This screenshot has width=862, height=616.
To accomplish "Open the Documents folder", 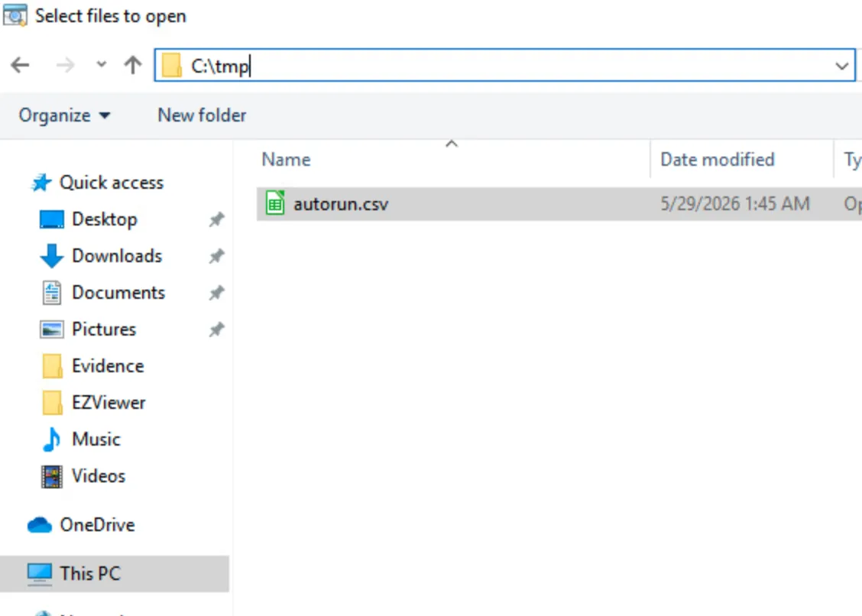I will (118, 293).
